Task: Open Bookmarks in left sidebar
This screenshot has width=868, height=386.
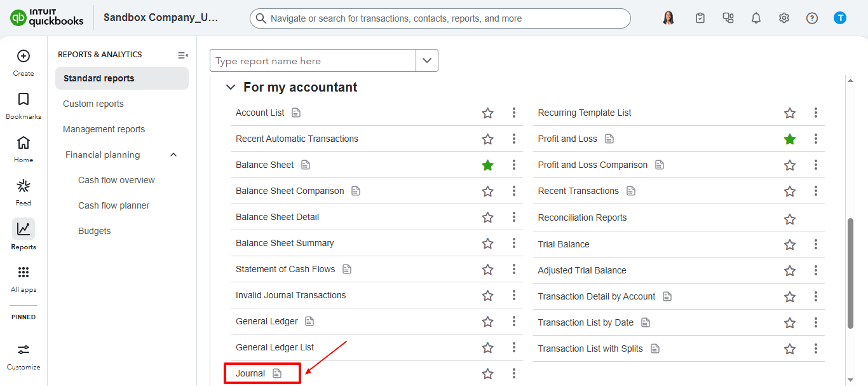Action: point(24,100)
